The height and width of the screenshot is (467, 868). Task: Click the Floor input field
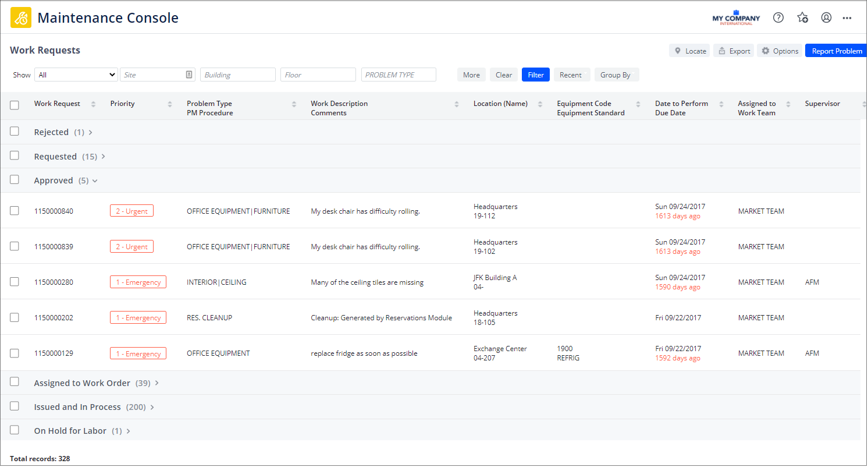point(318,75)
